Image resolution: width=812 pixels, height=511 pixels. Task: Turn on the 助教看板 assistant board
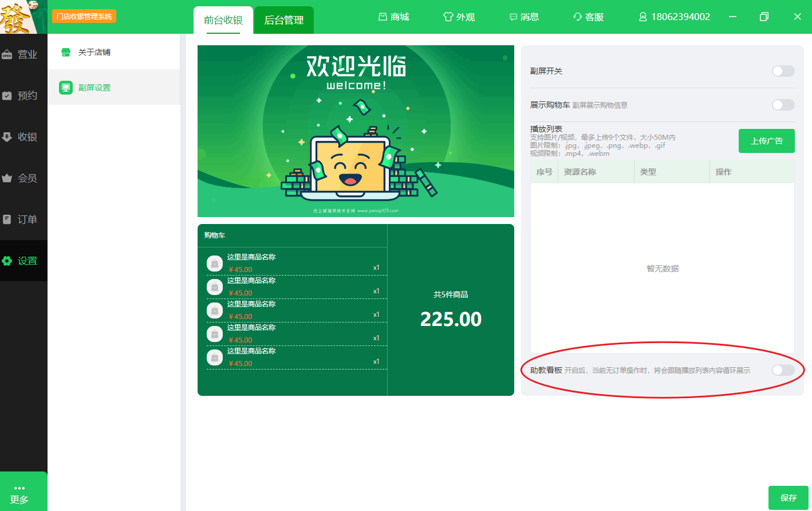point(782,370)
